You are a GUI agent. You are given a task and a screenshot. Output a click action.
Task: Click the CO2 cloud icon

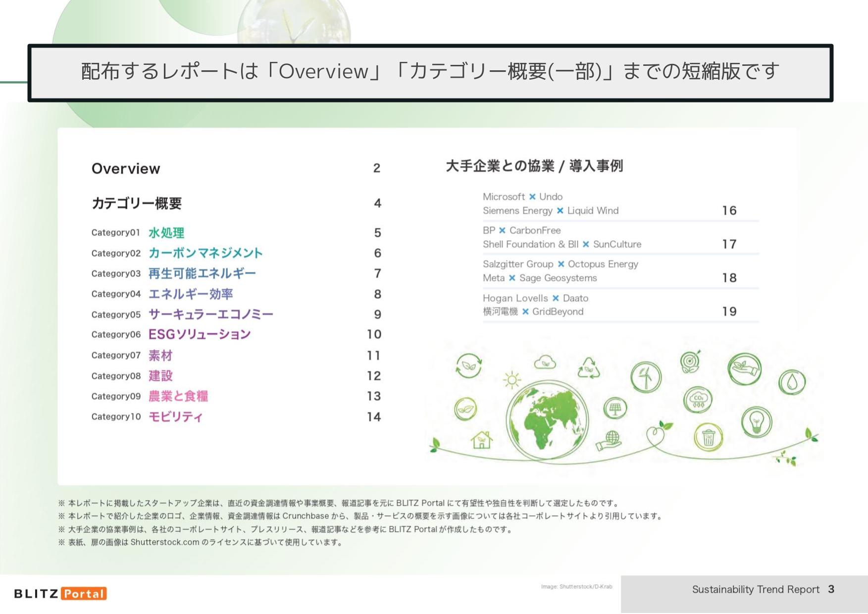coord(698,400)
